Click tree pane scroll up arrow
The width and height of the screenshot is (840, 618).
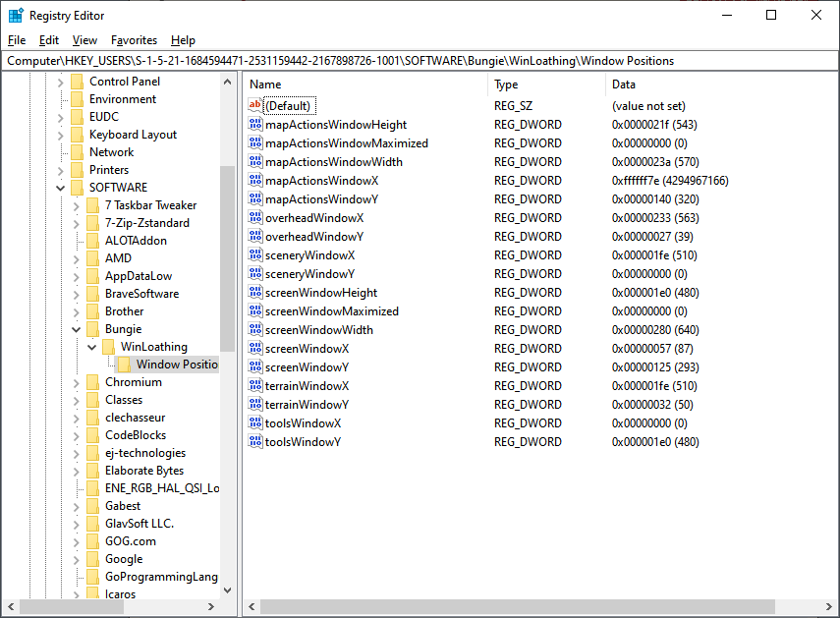click(x=227, y=82)
